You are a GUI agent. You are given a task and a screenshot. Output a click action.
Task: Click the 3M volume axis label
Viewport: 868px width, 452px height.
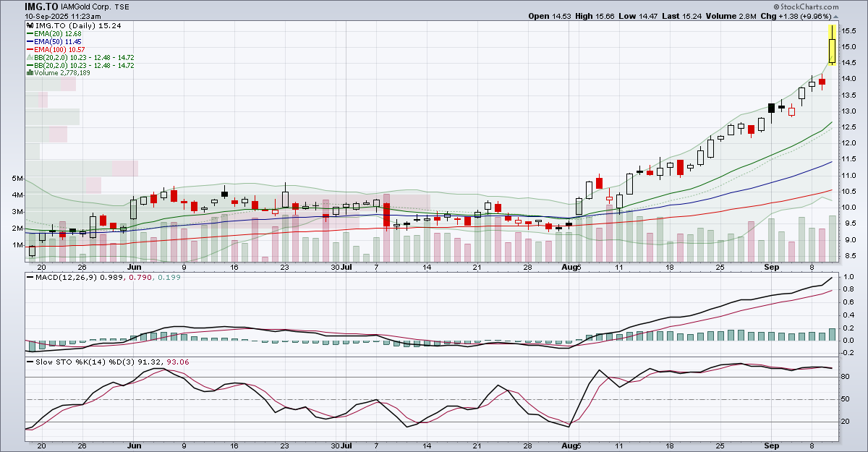coord(17,212)
